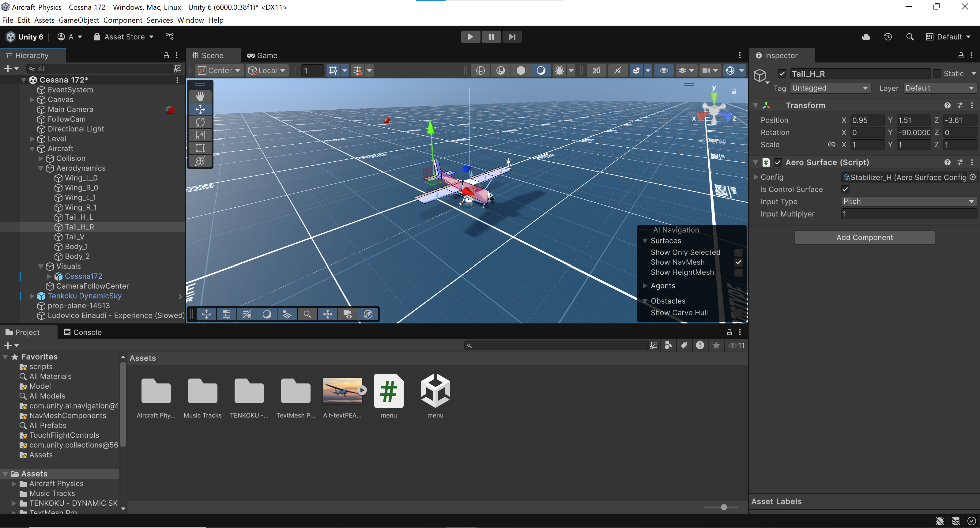The width and height of the screenshot is (980, 528).
Task: Click the search by type icon in Project
Action: tap(668, 345)
